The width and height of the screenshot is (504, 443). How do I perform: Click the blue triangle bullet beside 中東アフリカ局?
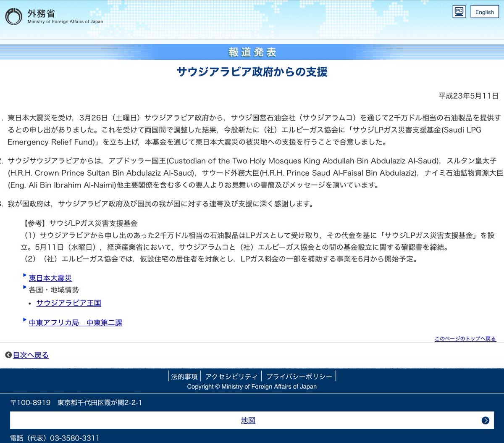(25, 320)
